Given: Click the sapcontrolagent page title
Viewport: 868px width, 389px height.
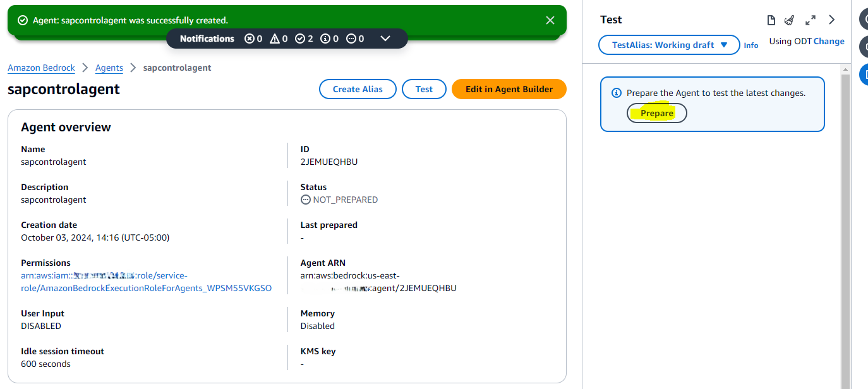Looking at the screenshot, I should 64,89.
